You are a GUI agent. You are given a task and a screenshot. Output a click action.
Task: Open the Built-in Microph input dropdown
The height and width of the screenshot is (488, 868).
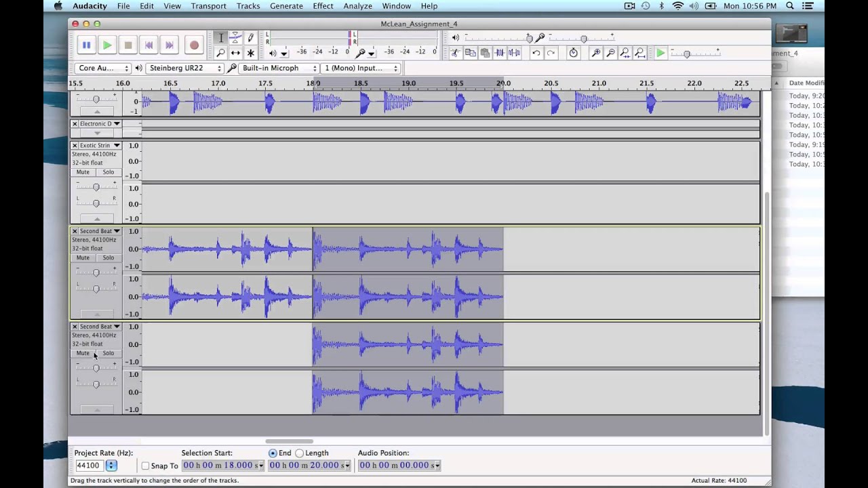[279, 68]
